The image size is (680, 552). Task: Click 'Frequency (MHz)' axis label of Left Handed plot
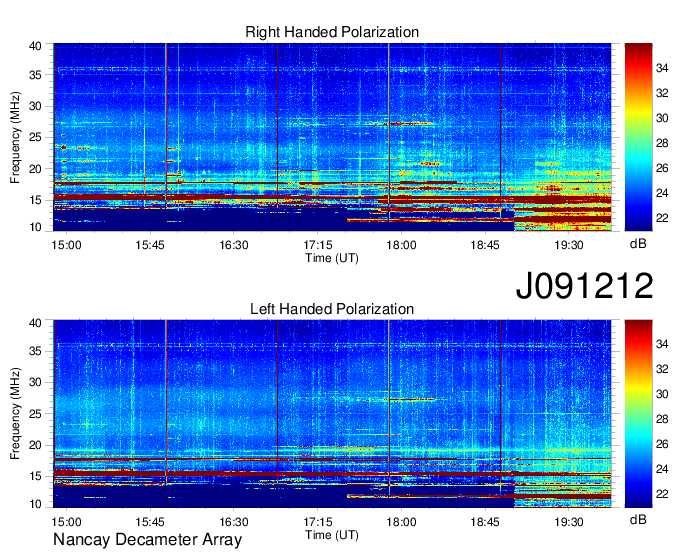(15, 414)
